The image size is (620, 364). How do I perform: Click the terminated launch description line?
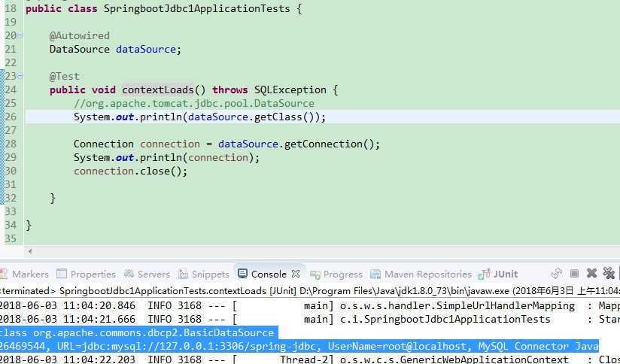tap(310, 291)
